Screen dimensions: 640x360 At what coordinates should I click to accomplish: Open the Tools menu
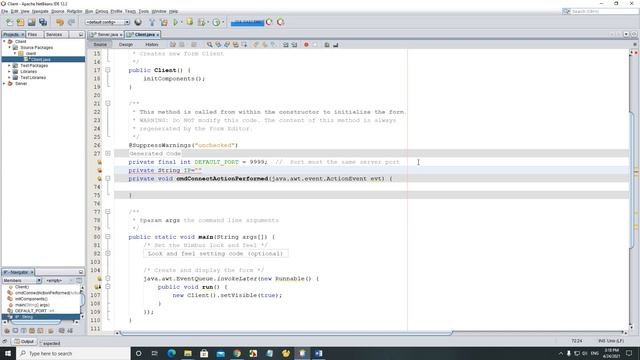pyautogui.click(x=144, y=11)
